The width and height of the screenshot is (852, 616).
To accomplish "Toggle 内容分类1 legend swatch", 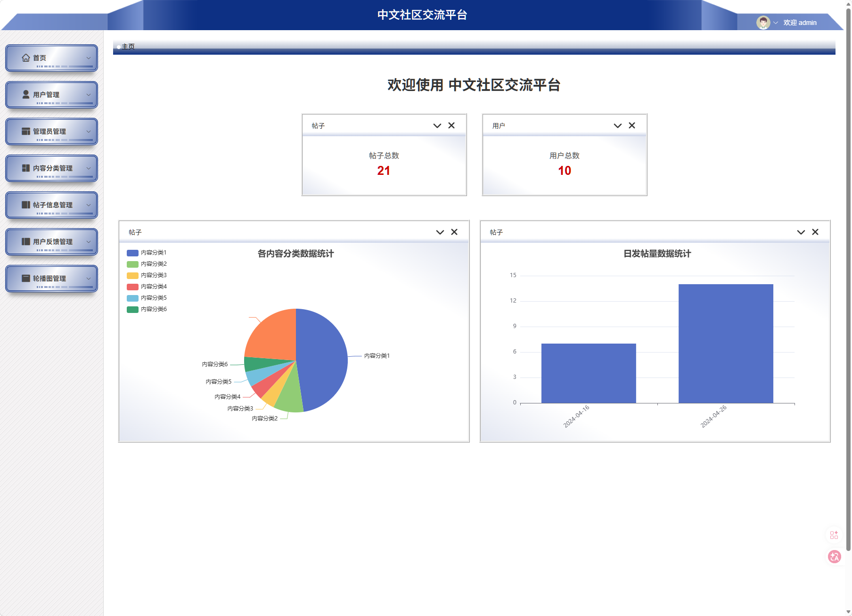I will (132, 253).
